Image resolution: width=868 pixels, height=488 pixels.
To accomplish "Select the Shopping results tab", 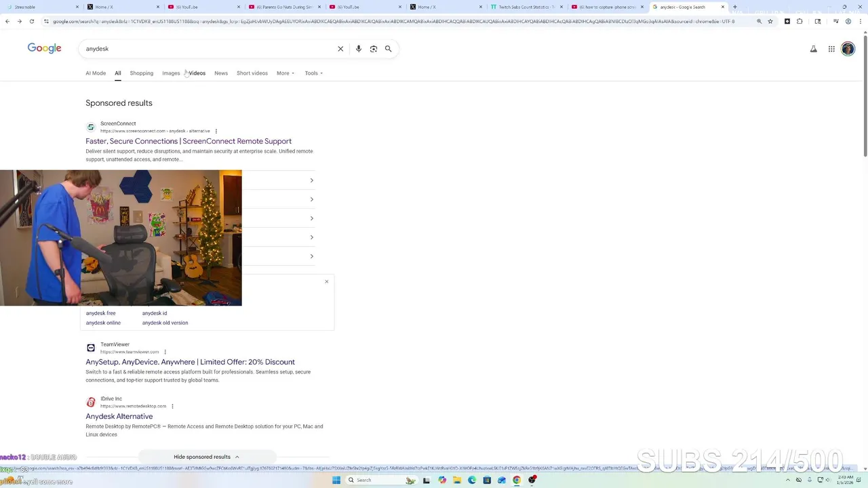I will 142,73.
